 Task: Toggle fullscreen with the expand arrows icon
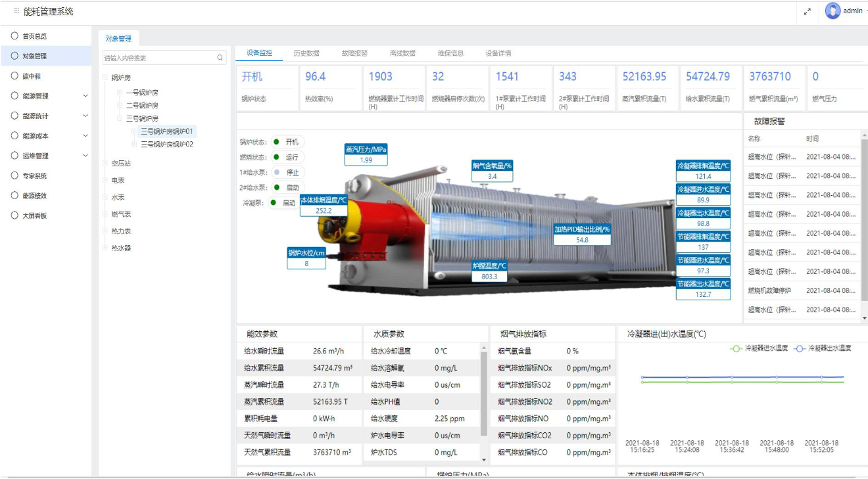808,11
